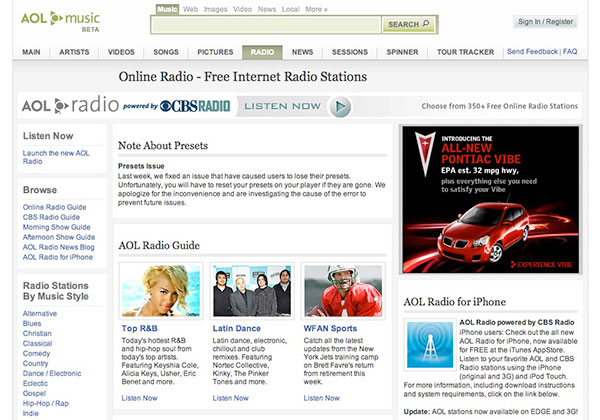Click the AOL radio banner logo
600x420 pixels.
coord(70,105)
